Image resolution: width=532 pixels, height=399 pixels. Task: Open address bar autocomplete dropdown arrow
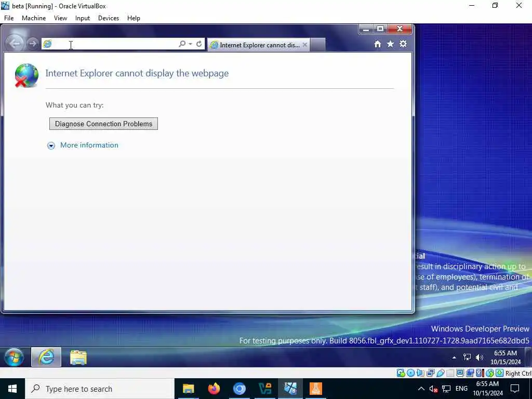pos(190,44)
